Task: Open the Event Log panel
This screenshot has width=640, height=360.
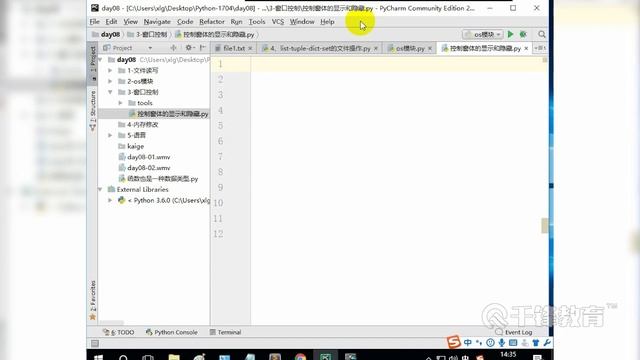Action: coord(514,332)
